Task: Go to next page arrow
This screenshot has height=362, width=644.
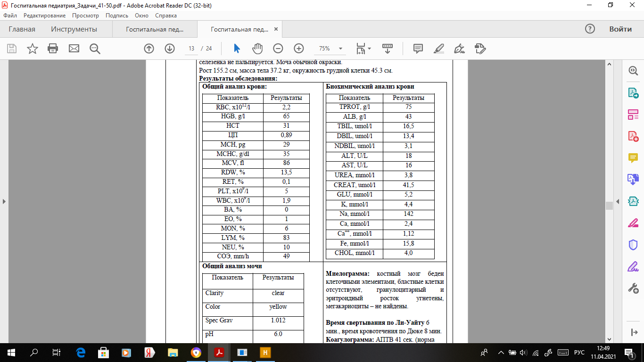Action: (170, 49)
